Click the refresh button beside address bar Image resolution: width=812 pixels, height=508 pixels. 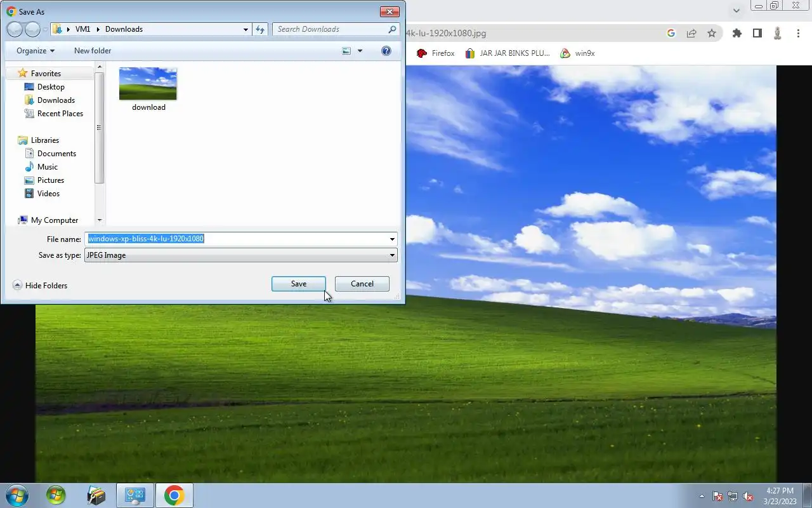pos(259,29)
